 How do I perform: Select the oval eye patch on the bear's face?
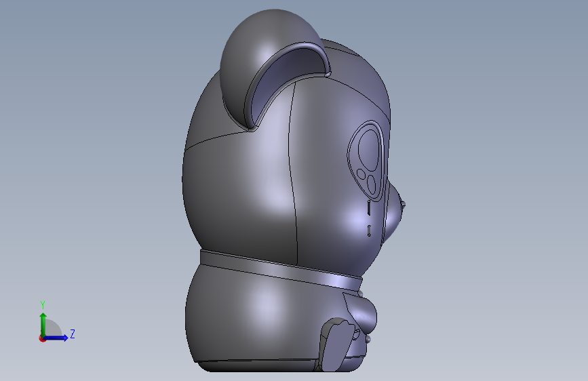[367, 161]
